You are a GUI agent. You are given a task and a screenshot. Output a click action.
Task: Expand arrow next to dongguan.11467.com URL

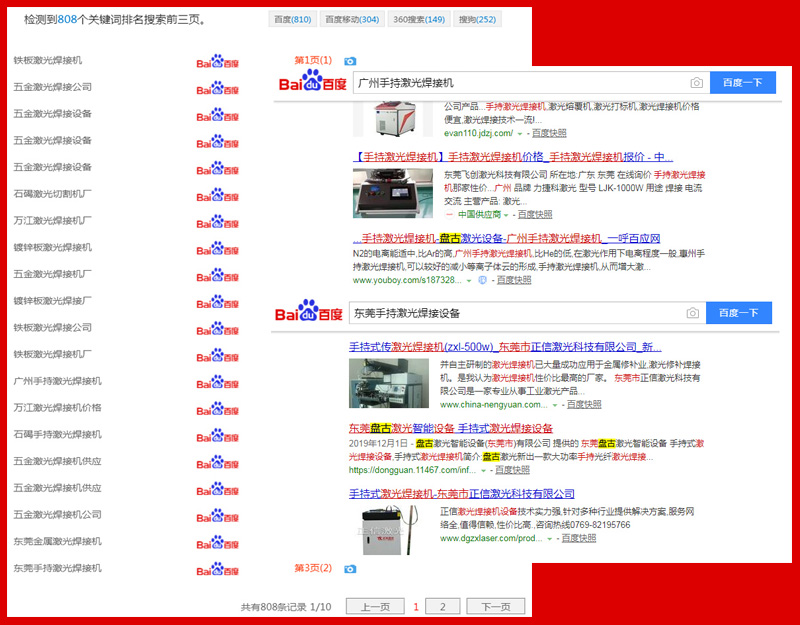[x=483, y=470]
